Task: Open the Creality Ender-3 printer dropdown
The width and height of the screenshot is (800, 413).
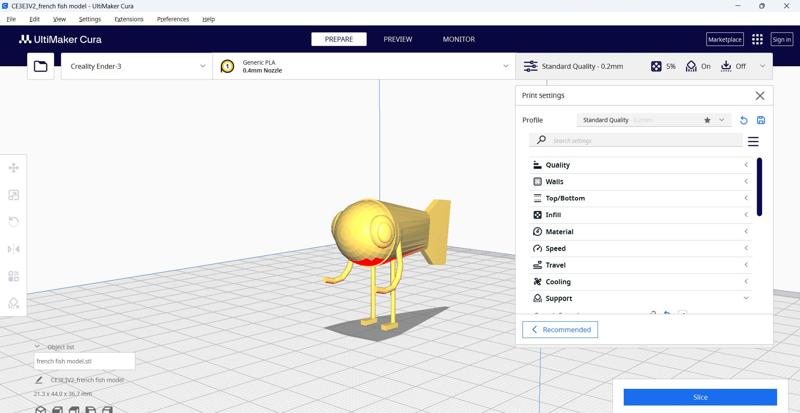Action: [137, 66]
